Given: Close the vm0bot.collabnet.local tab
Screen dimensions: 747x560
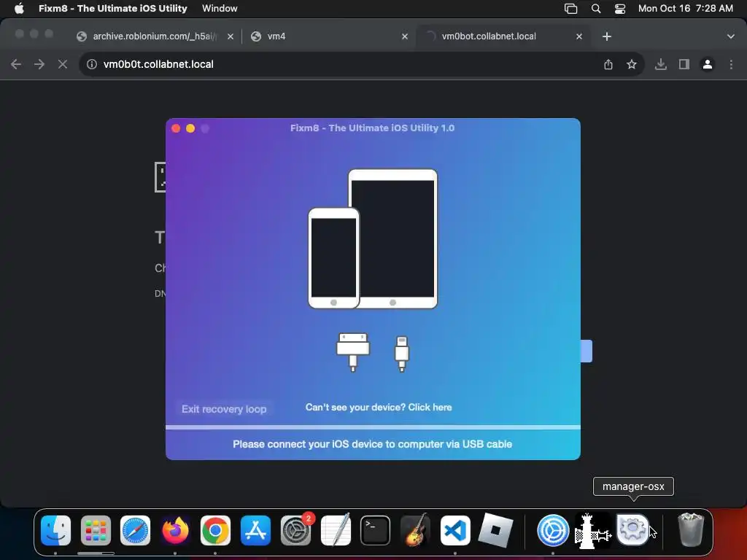Looking at the screenshot, I should click(579, 36).
